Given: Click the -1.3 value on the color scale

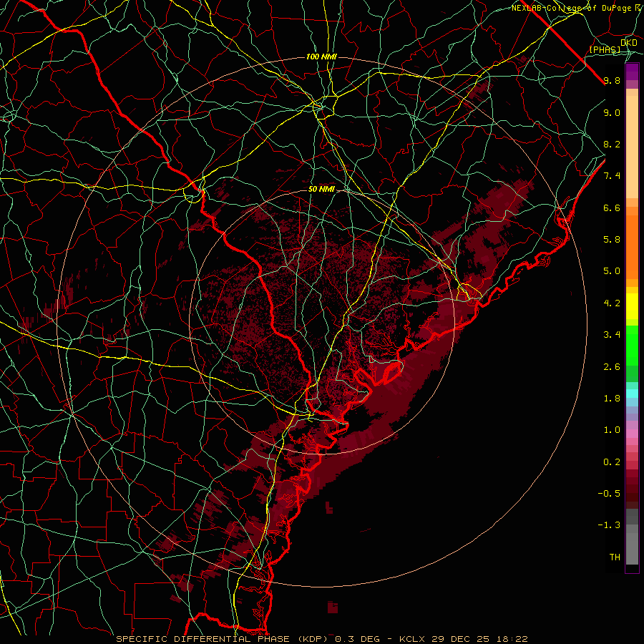Looking at the screenshot, I should click(x=609, y=525).
